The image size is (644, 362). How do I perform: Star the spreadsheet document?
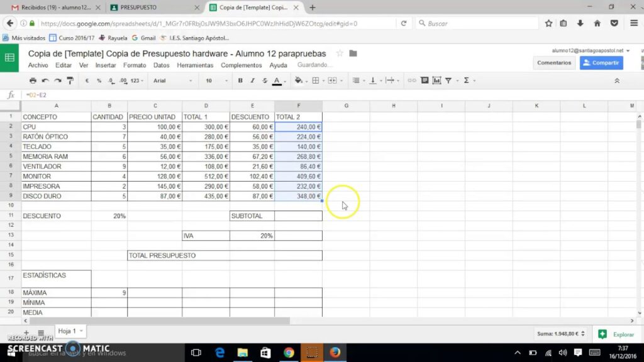coord(340,53)
